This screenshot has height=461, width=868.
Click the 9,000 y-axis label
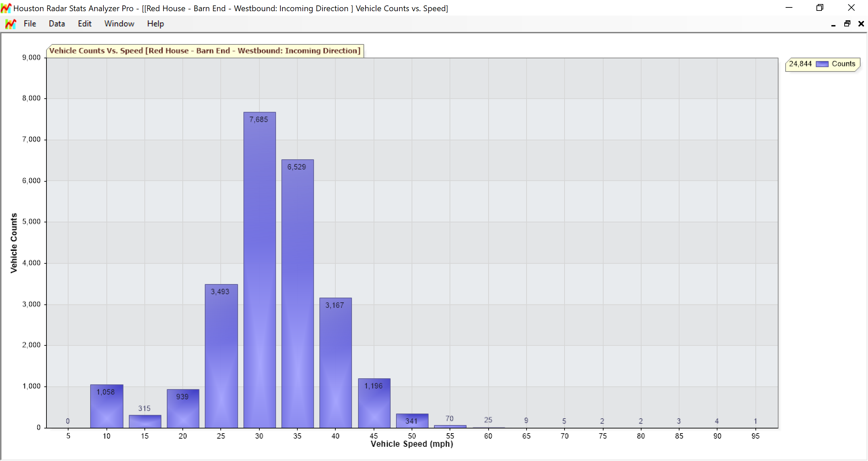click(32, 58)
